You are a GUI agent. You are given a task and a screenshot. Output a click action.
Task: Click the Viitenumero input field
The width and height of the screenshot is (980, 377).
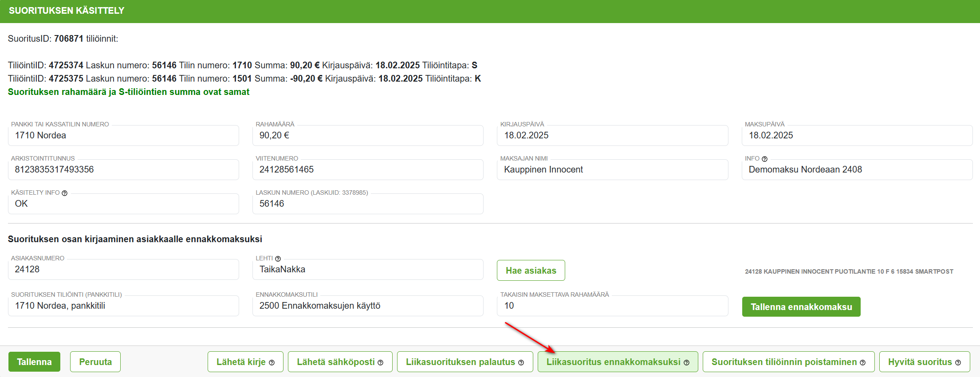368,169
